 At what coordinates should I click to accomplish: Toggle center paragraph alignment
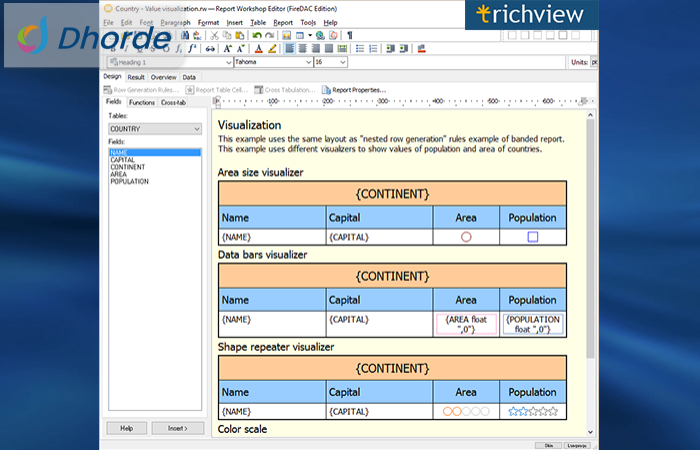[303, 49]
